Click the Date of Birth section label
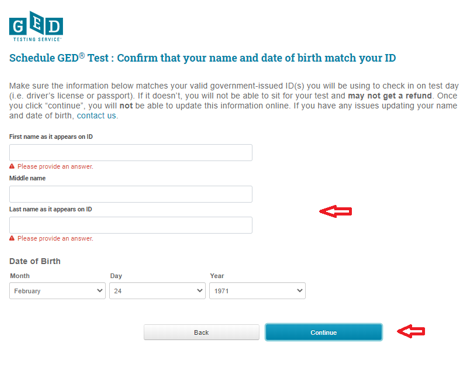The height and width of the screenshot is (365, 472). [x=35, y=261]
